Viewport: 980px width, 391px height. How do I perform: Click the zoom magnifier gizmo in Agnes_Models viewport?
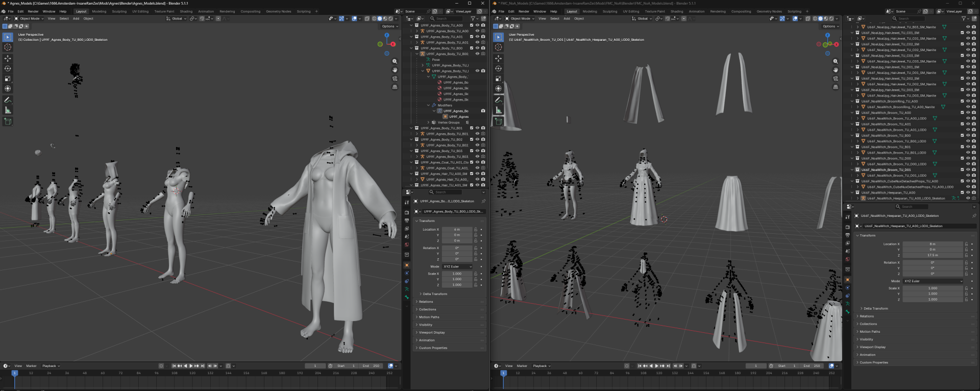[x=395, y=61]
